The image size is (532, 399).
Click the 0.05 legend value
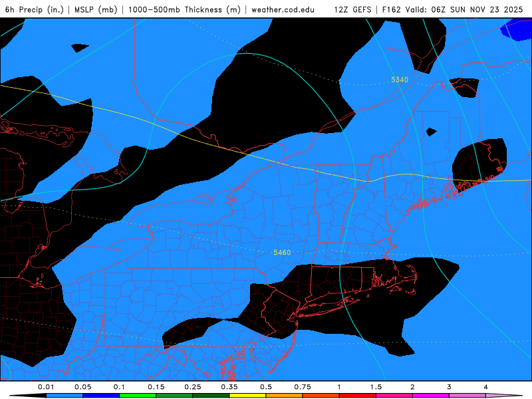click(x=82, y=387)
